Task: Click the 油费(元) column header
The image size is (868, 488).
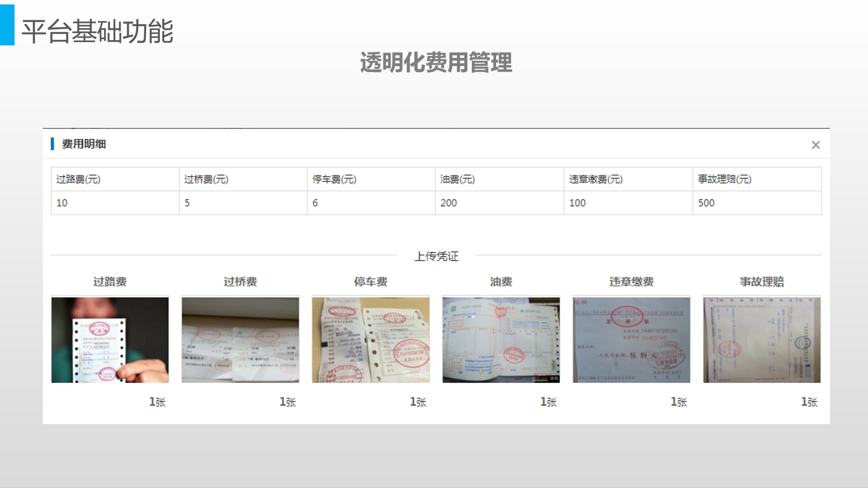Action: click(x=457, y=179)
